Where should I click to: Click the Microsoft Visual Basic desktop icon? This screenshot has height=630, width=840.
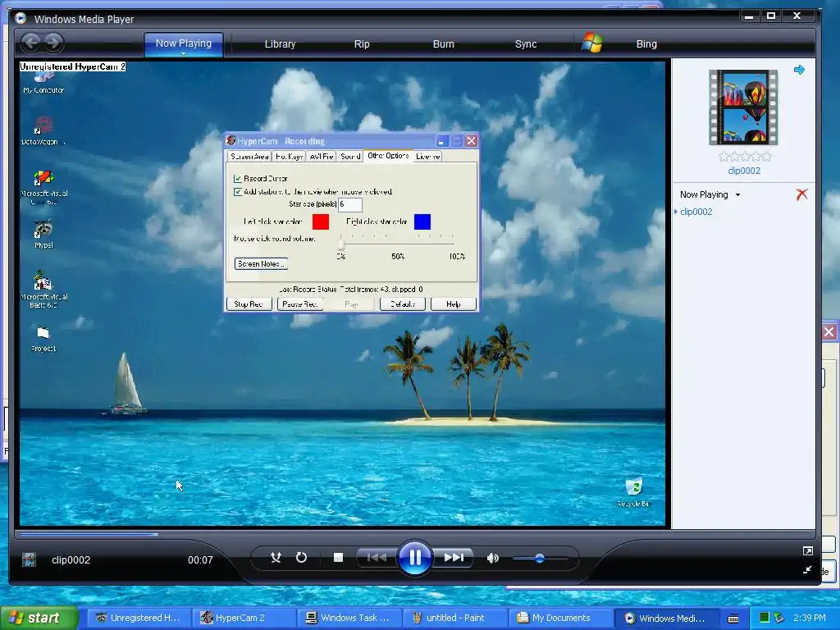point(44,290)
